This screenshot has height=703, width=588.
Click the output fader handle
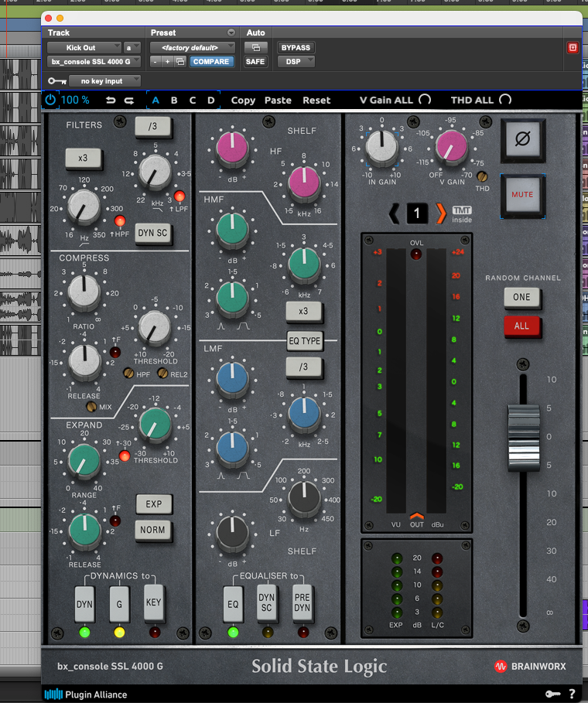point(523,438)
